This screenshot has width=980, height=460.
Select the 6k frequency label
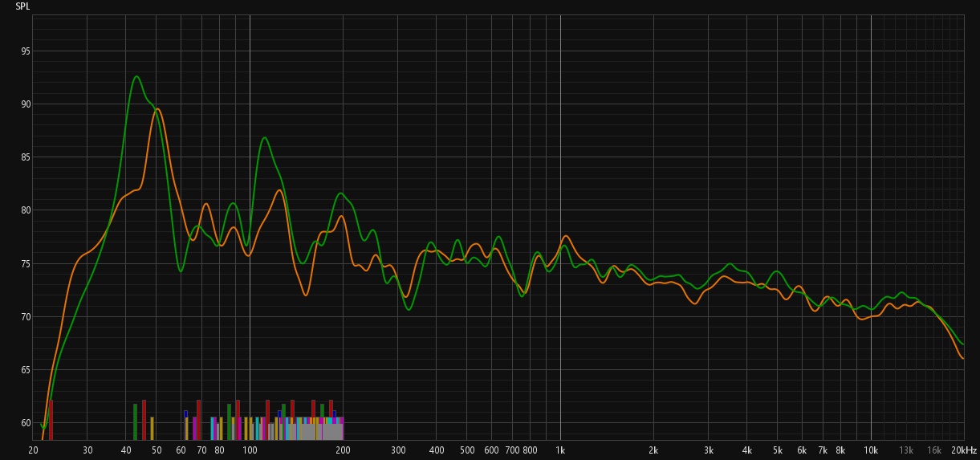802,450
